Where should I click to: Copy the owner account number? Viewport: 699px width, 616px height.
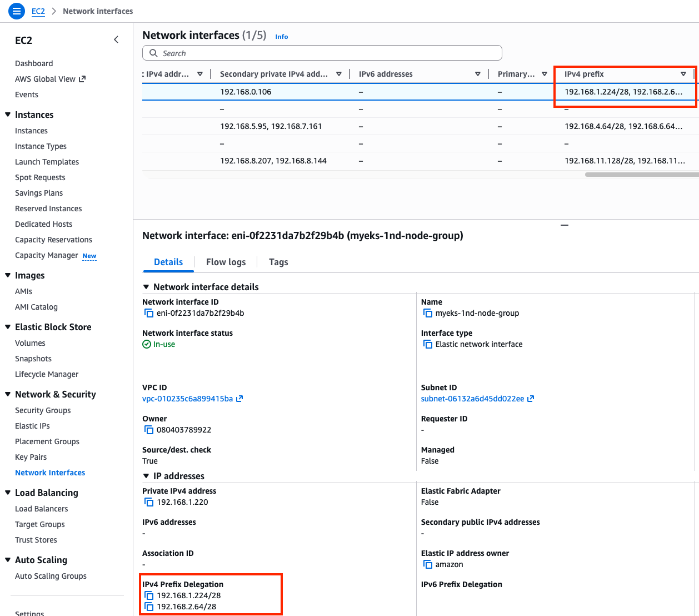149,430
